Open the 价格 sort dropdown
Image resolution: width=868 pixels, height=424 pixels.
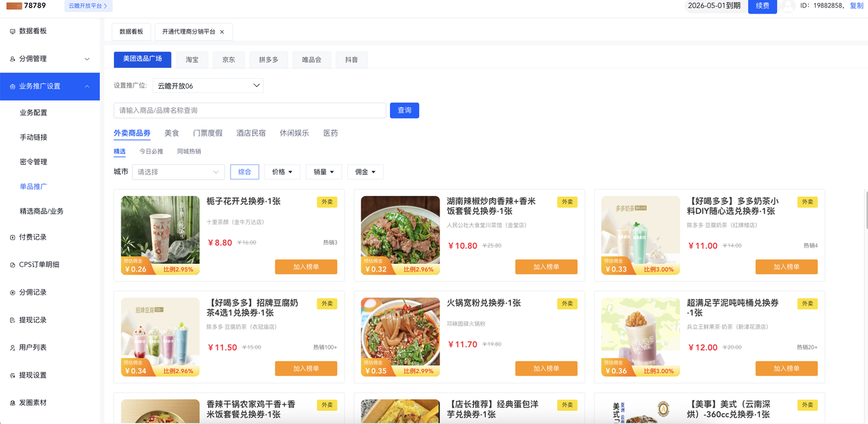point(281,172)
